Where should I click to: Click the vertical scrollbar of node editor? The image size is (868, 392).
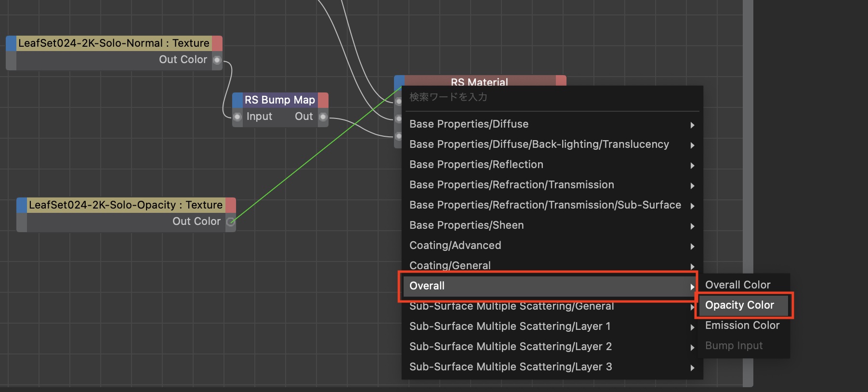tap(748, 193)
